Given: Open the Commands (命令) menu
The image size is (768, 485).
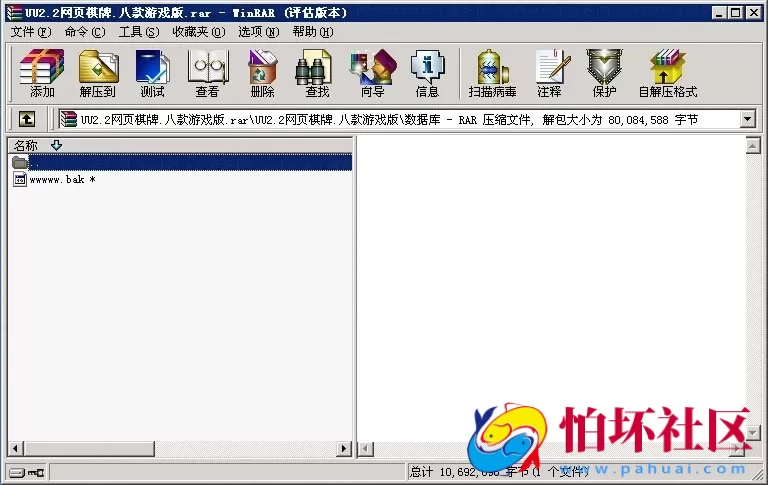Looking at the screenshot, I should pyautogui.click(x=85, y=32).
